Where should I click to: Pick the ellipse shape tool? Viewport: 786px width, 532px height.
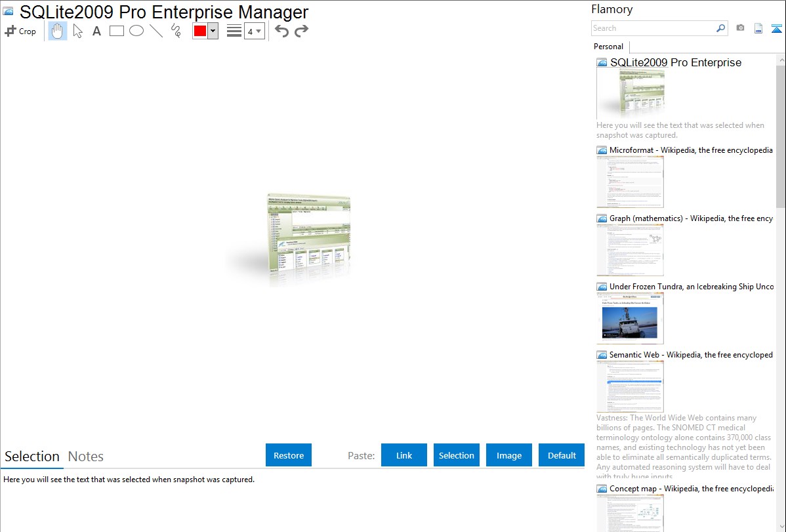point(136,31)
